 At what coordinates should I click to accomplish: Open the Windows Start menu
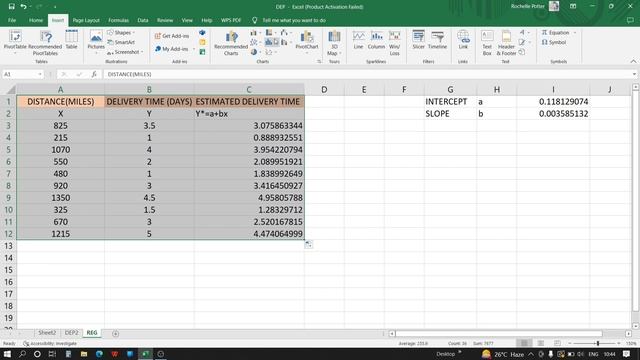point(7,354)
